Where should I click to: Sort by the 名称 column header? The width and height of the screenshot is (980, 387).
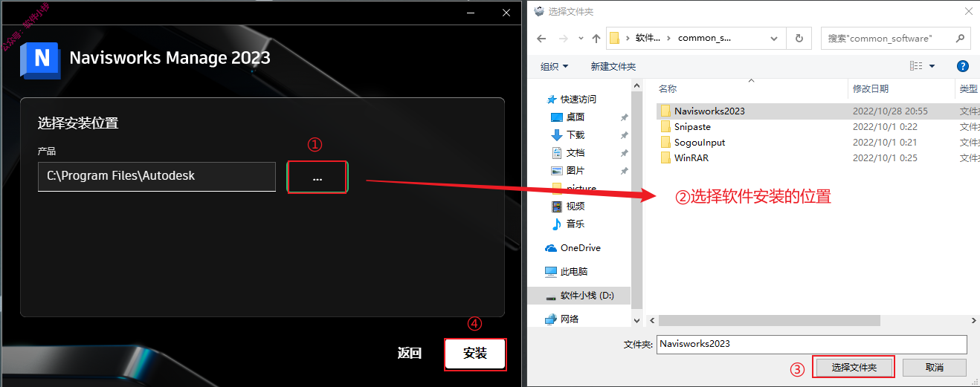pyautogui.click(x=668, y=88)
